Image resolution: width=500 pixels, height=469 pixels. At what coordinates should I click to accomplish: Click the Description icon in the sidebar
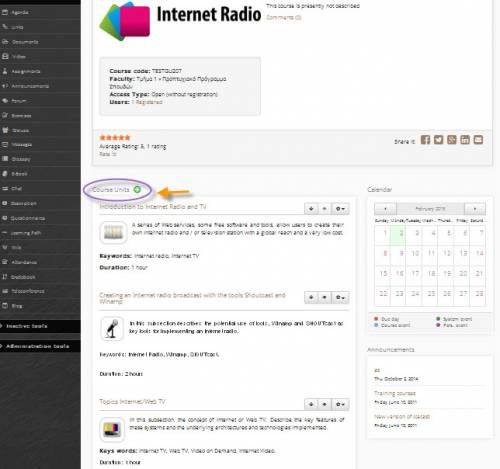click(5, 203)
